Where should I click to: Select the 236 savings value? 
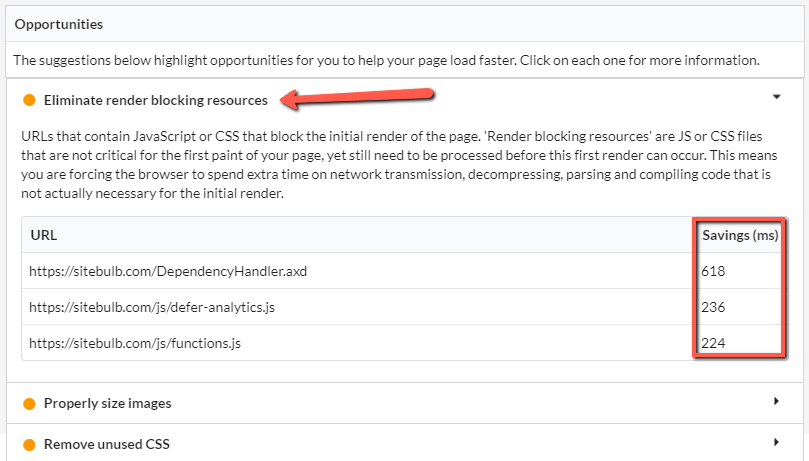713,307
